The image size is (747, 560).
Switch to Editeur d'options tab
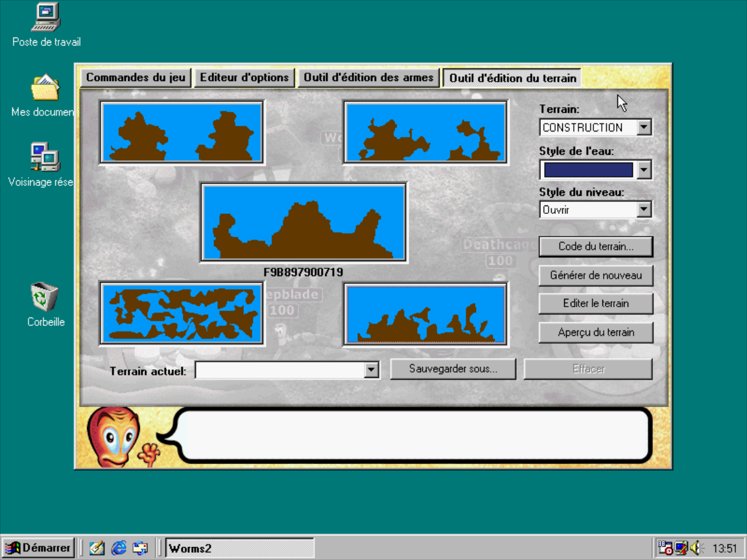244,78
